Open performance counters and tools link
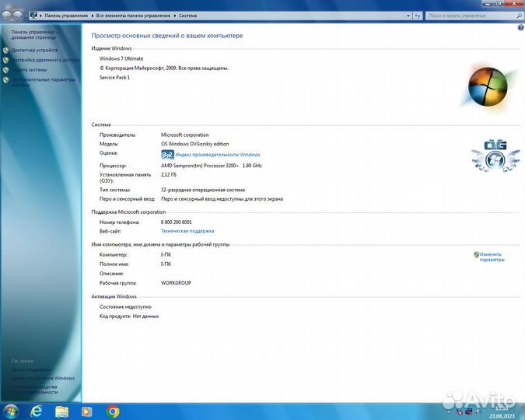525x420 pixels. click(x=34, y=390)
